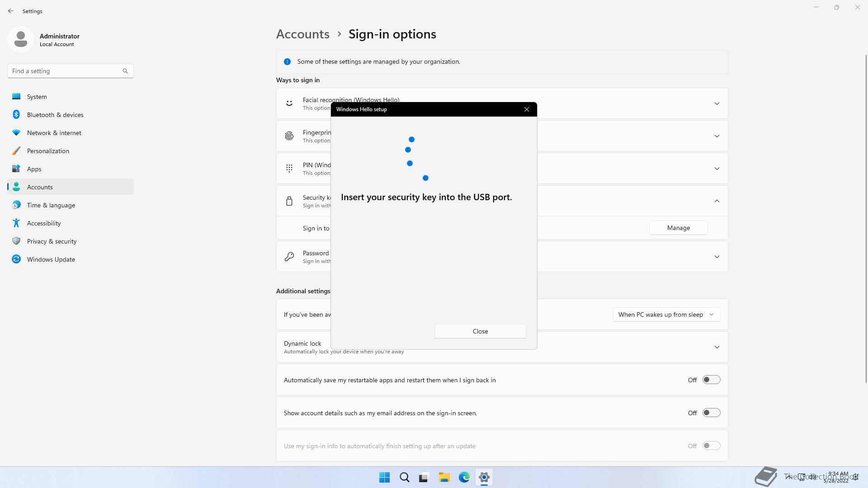
Task: Click the Bluetooth & devices icon
Action: pyautogui.click(x=16, y=115)
